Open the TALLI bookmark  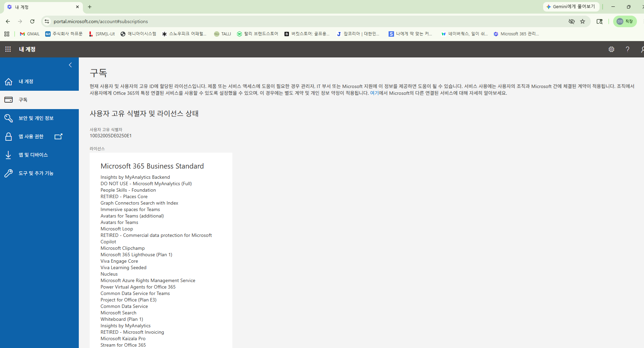pyautogui.click(x=222, y=34)
